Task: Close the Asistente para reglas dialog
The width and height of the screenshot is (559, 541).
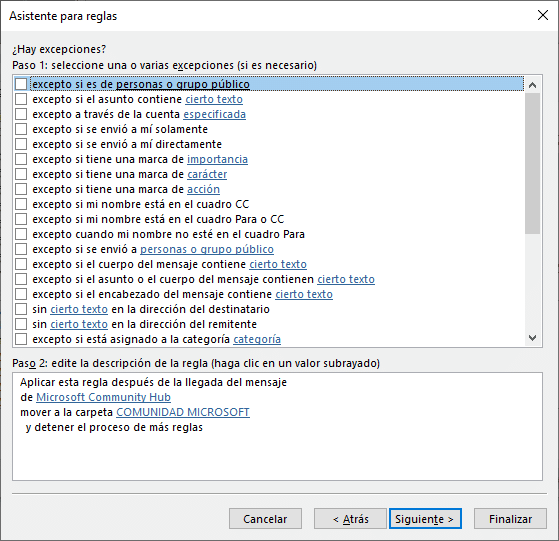Action: click(543, 15)
